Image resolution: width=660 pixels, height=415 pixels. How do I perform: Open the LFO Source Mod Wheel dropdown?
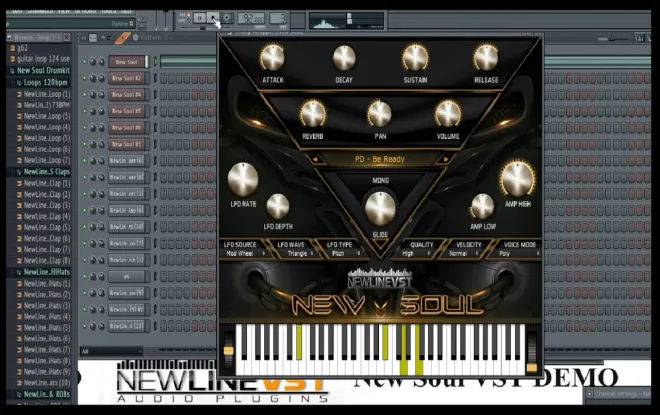[245, 253]
